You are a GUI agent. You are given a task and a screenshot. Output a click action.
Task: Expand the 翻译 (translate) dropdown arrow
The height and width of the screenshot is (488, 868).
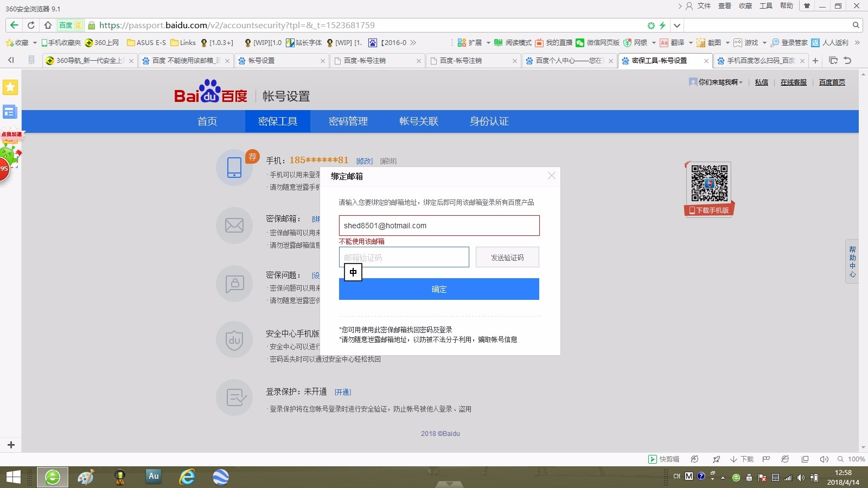point(691,42)
